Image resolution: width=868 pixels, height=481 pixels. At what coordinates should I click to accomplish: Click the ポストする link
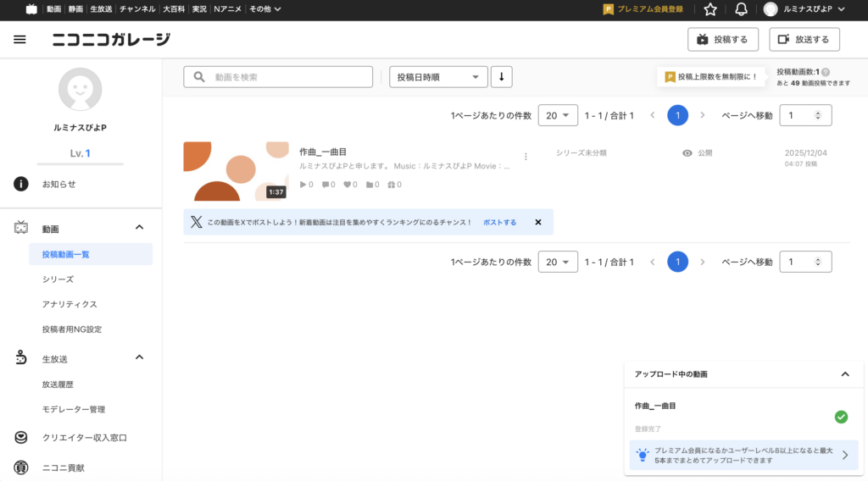pos(499,222)
